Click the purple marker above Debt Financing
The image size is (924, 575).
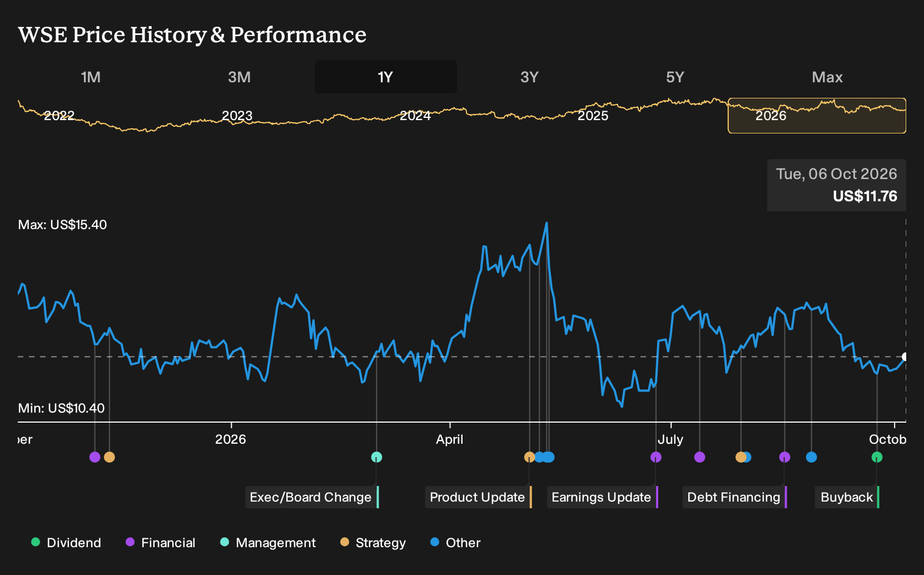pos(784,457)
